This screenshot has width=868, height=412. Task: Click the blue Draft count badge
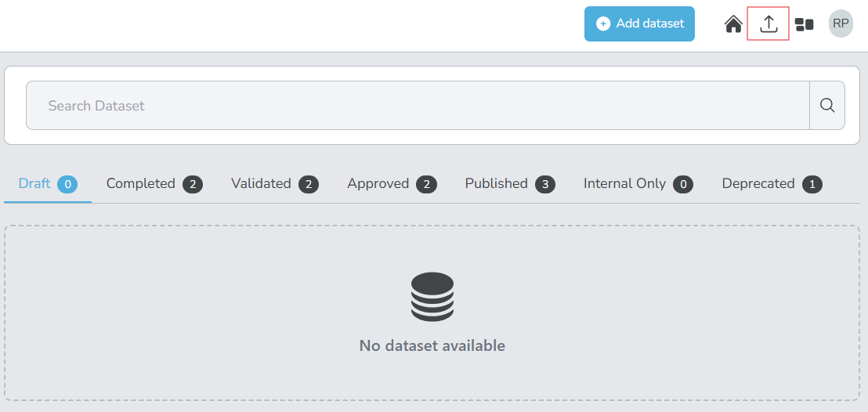[x=67, y=184]
